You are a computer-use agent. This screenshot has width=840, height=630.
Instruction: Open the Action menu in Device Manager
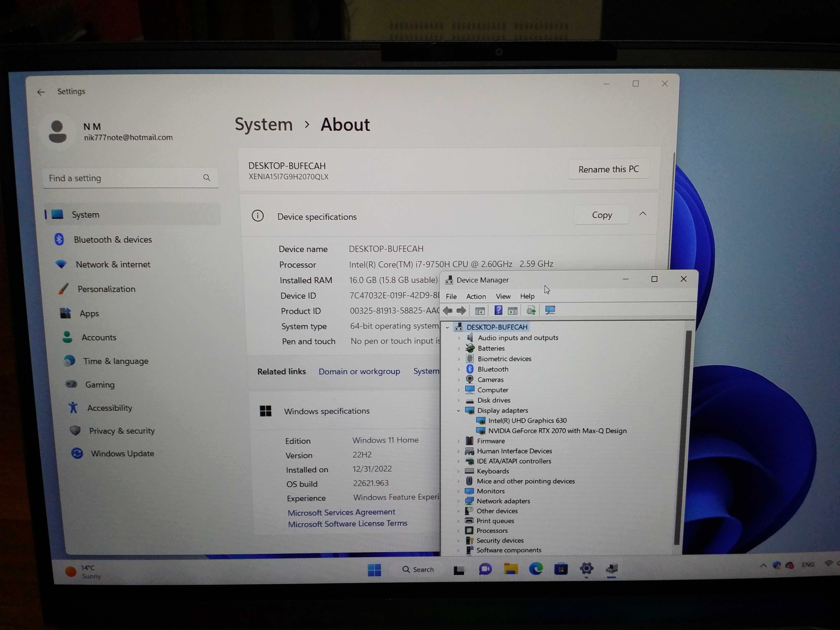tap(476, 296)
